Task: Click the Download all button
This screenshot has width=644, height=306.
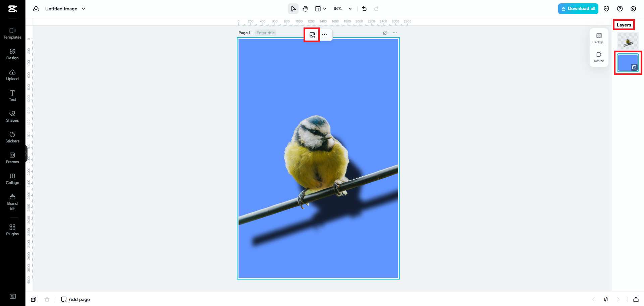Action: tap(578, 9)
